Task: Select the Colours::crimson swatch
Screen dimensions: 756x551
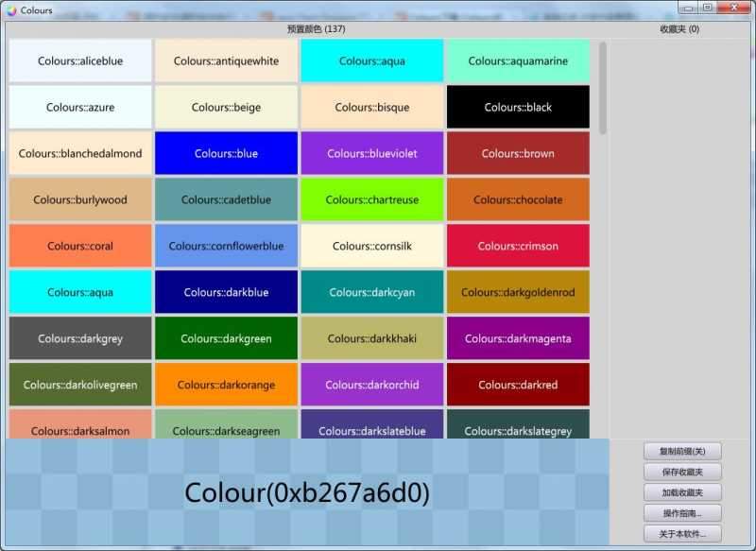Action: point(518,246)
